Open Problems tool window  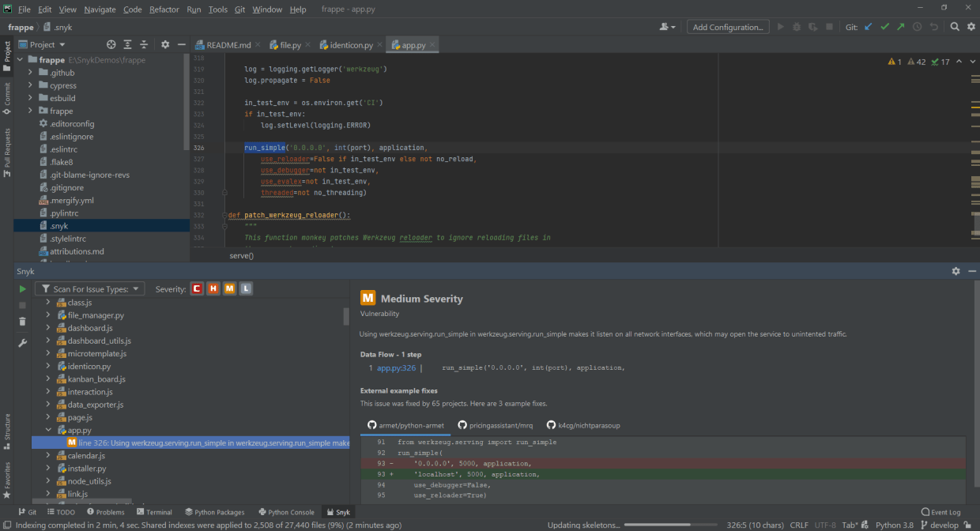(x=104, y=512)
